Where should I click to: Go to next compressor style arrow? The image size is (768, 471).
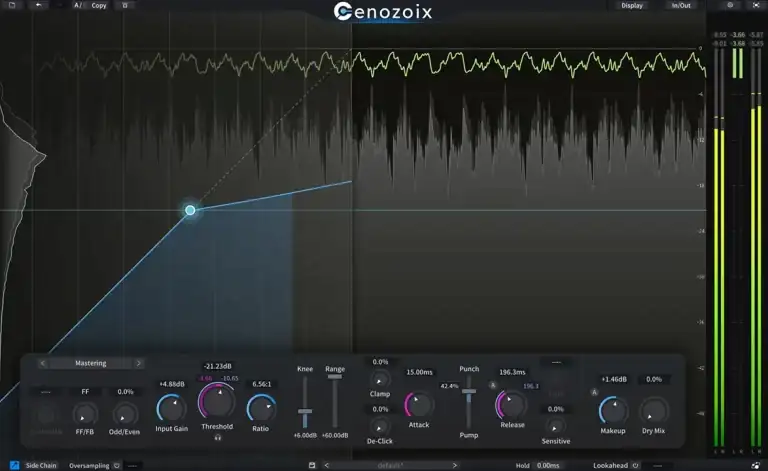(x=139, y=363)
